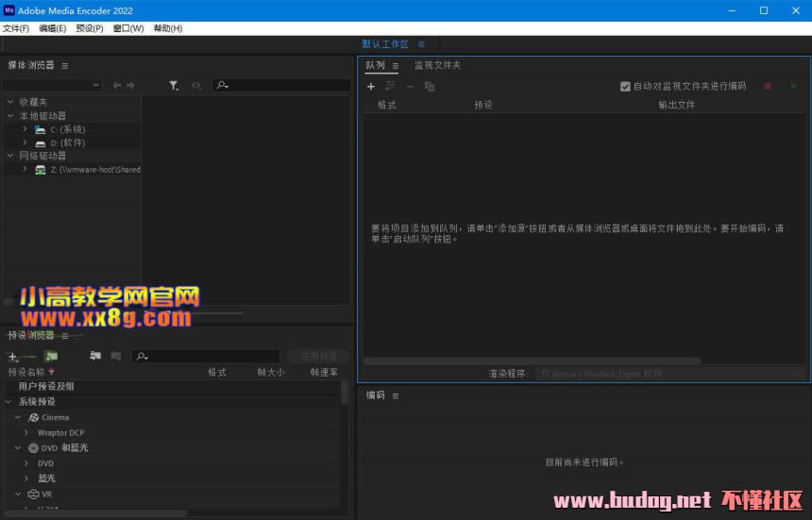Viewport: 812px width, 520px height.
Task: Go forward in Media Browser navigation
Action: coord(130,85)
